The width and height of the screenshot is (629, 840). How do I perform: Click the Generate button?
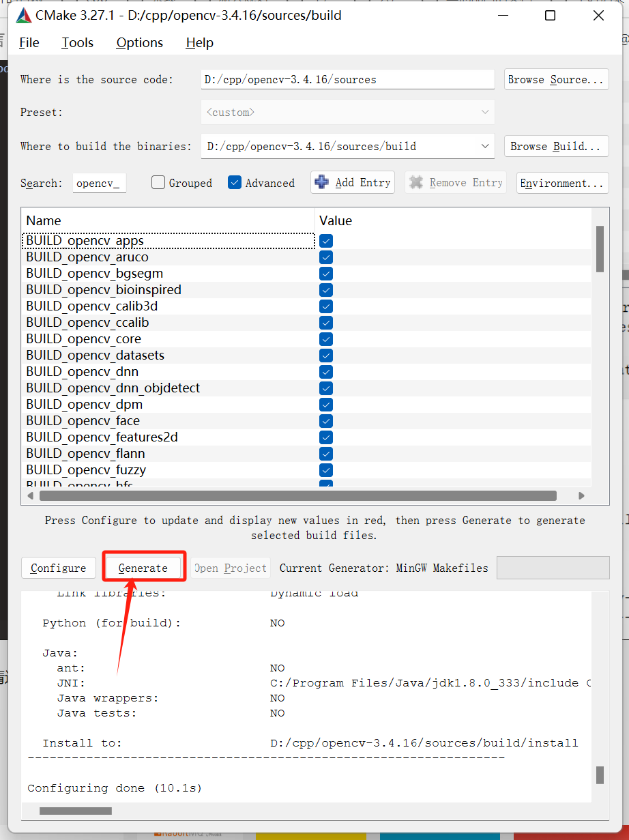(143, 568)
